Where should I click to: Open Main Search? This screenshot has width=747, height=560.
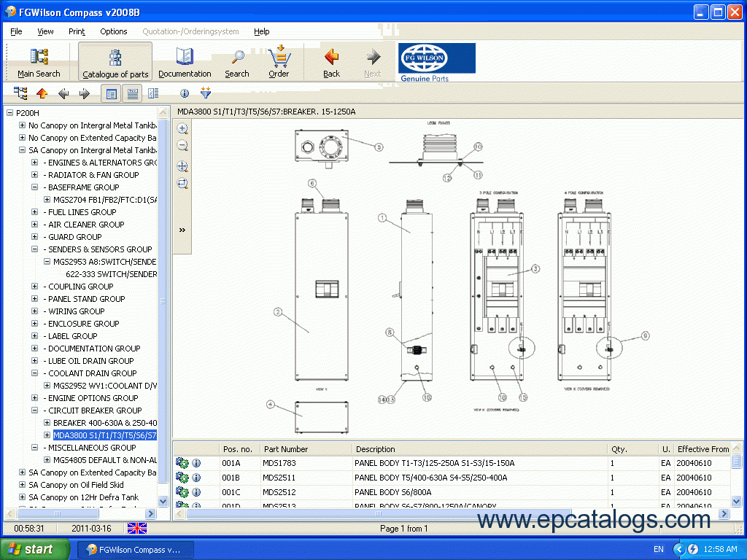(x=39, y=62)
